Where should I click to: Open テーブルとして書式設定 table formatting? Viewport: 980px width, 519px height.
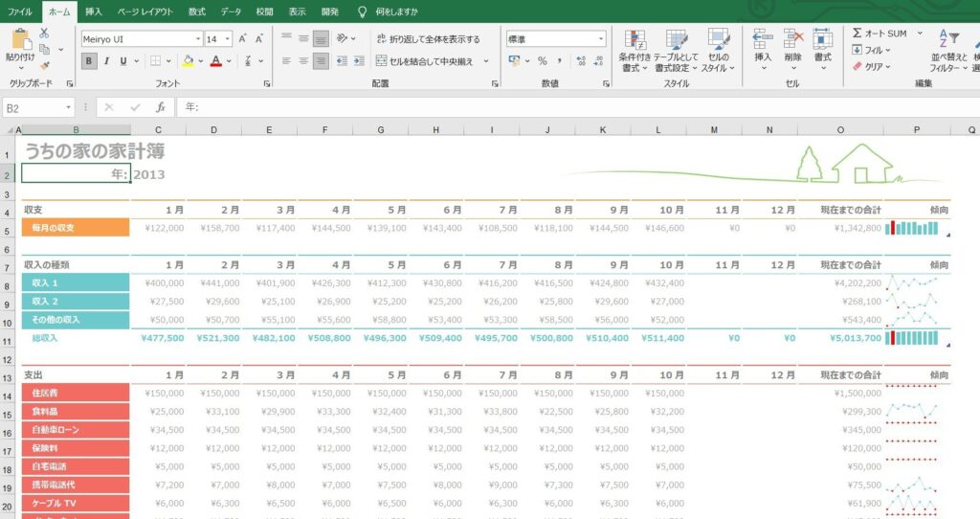[x=677, y=50]
